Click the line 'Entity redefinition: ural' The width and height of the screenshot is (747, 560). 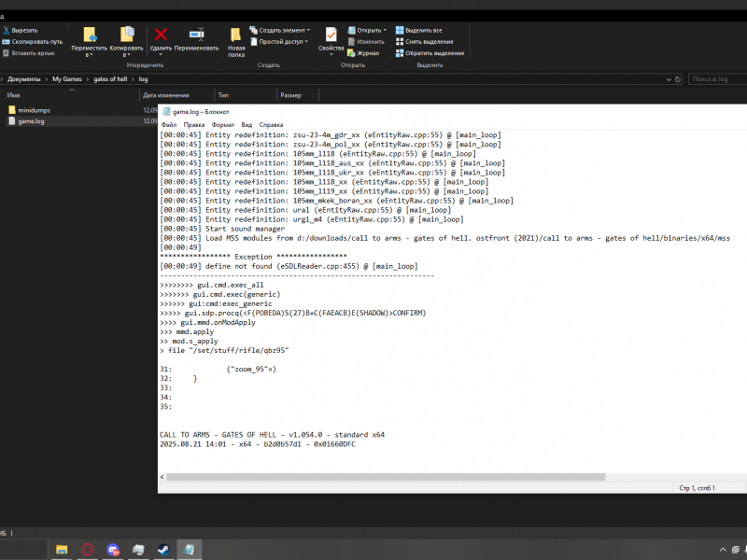[305, 210]
